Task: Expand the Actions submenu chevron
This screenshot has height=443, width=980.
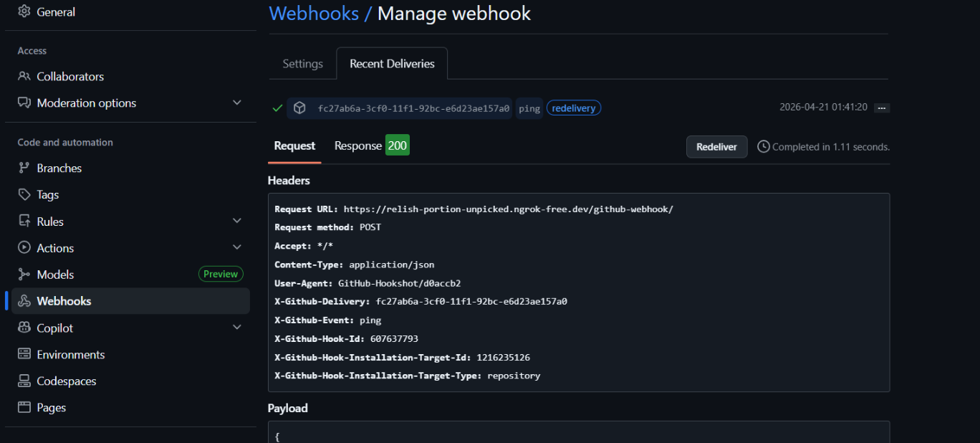Action: coord(237,248)
